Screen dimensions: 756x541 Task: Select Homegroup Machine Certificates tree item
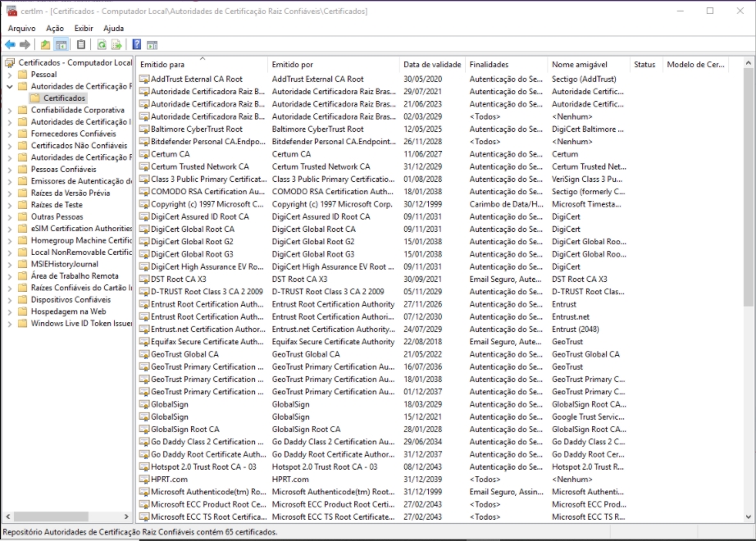[x=81, y=240]
